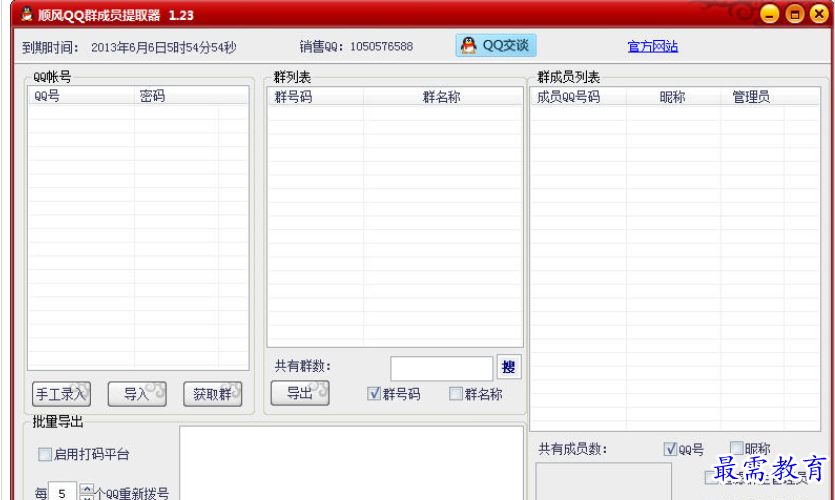Click the QQ号 column header

tap(81, 96)
